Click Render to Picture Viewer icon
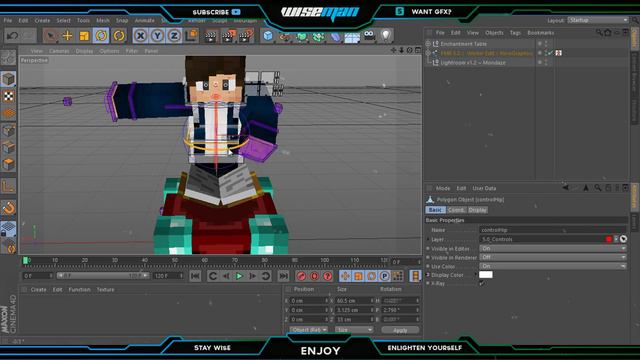640x360 pixels. (x=228, y=36)
